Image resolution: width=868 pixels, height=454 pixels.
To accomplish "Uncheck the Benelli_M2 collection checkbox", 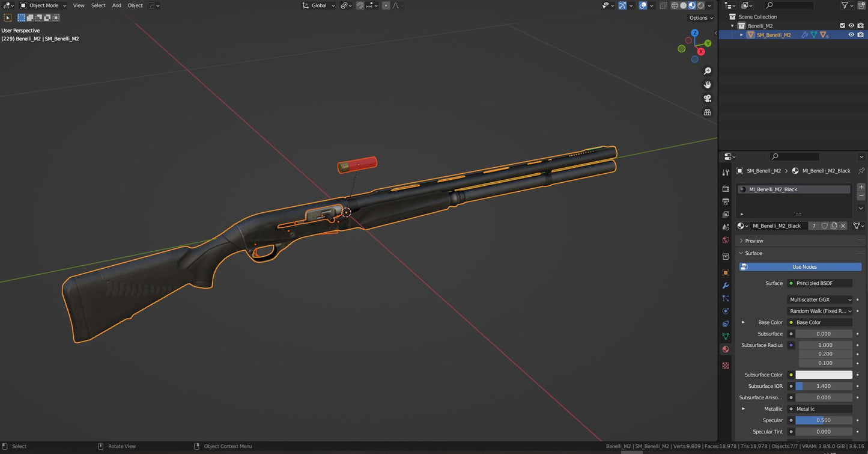I will click(843, 25).
